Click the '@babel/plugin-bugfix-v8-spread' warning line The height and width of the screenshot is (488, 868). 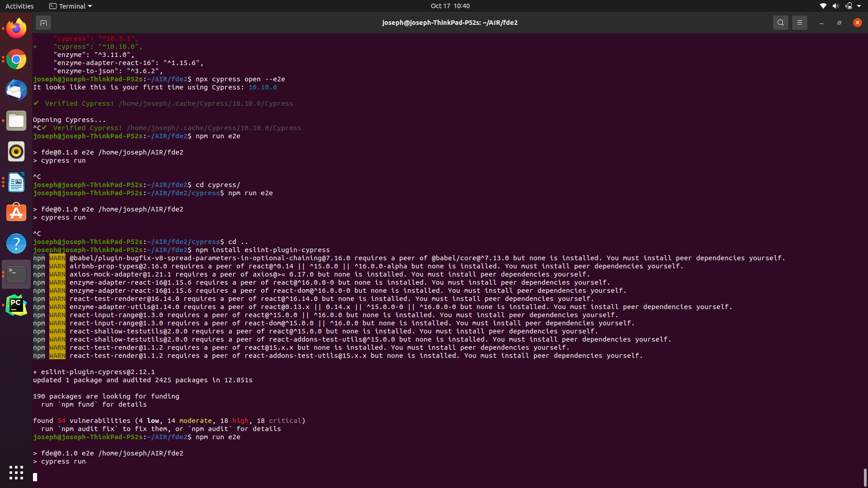(x=409, y=258)
